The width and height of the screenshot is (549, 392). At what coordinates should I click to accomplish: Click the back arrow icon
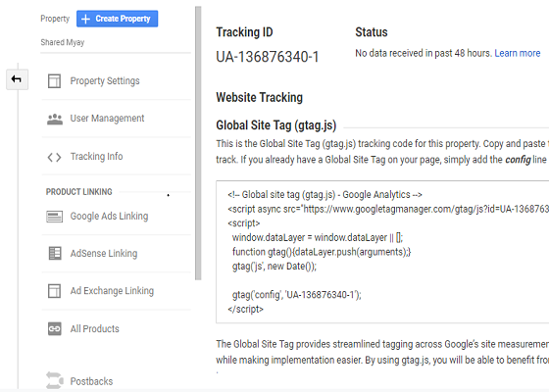click(17, 79)
